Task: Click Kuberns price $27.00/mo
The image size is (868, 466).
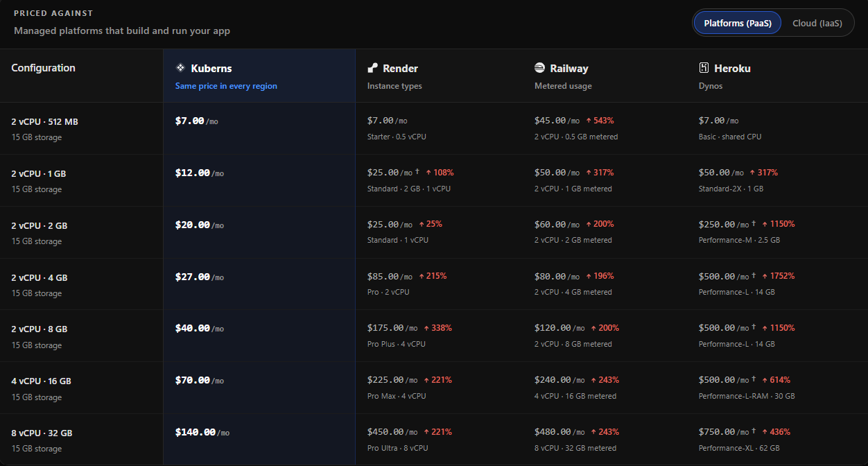Action: 200,277
